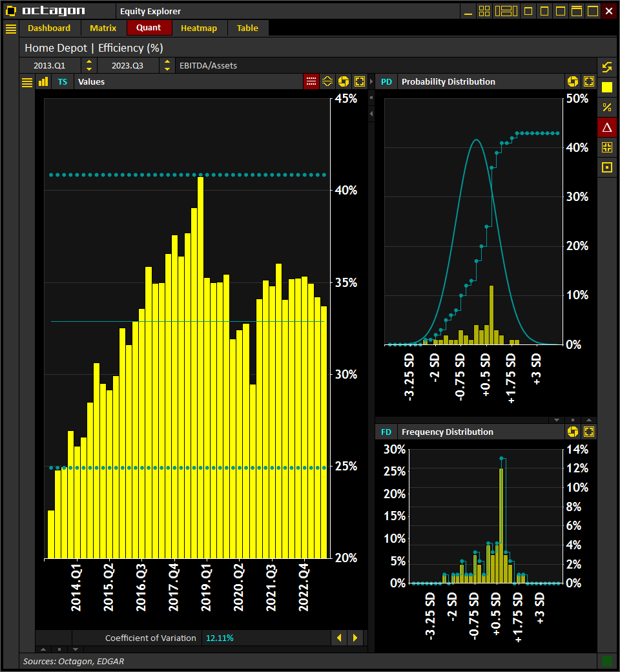Click the percent icon in right sidebar

tap(607, 107)
